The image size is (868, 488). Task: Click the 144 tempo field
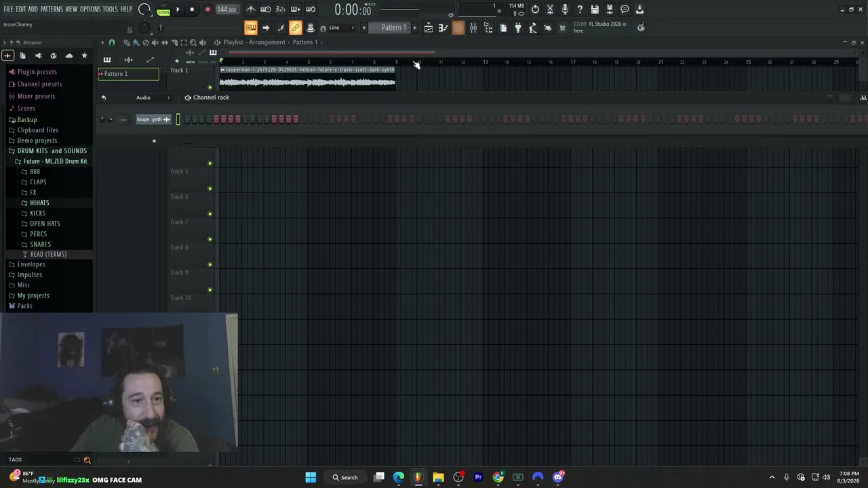226,9
